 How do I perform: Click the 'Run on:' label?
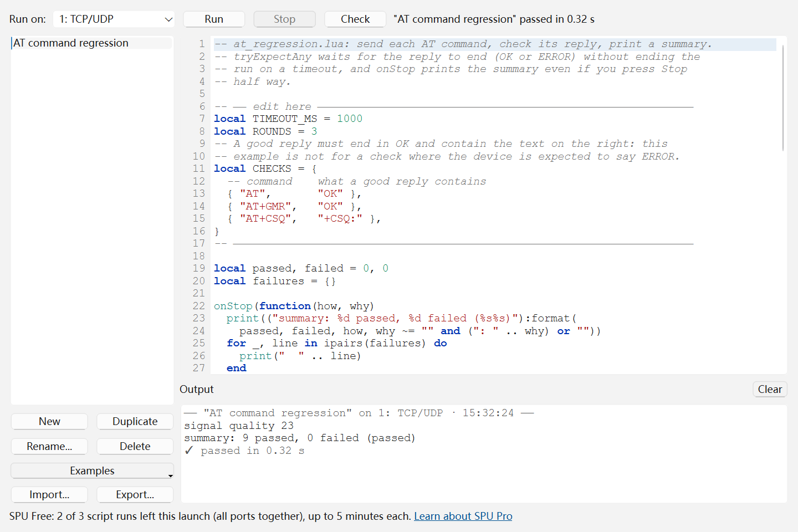28,19
